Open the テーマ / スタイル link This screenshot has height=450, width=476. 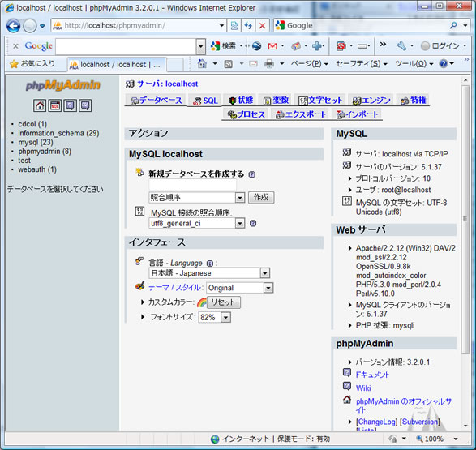click(174, 288)
